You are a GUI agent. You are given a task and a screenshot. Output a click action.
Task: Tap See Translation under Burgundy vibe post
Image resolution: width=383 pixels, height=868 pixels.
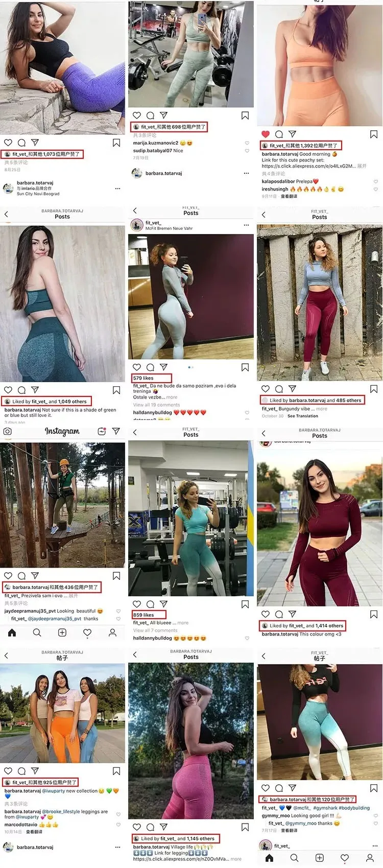(303, 416)
